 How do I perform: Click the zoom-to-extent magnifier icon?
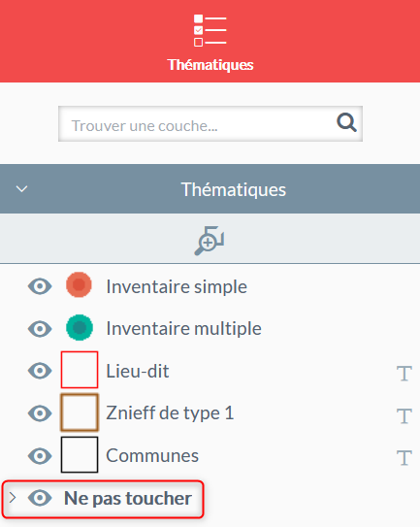pos(210,241)
